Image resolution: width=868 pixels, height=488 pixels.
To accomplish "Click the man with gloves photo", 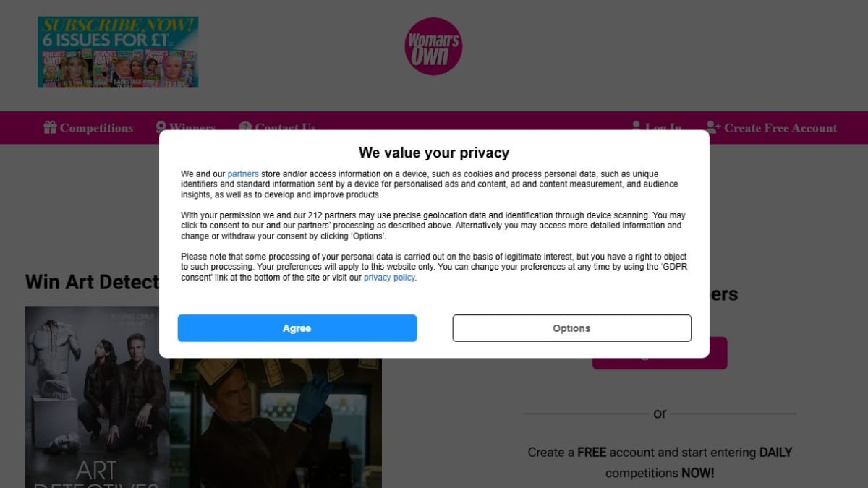I will click(x=276, y=423).
